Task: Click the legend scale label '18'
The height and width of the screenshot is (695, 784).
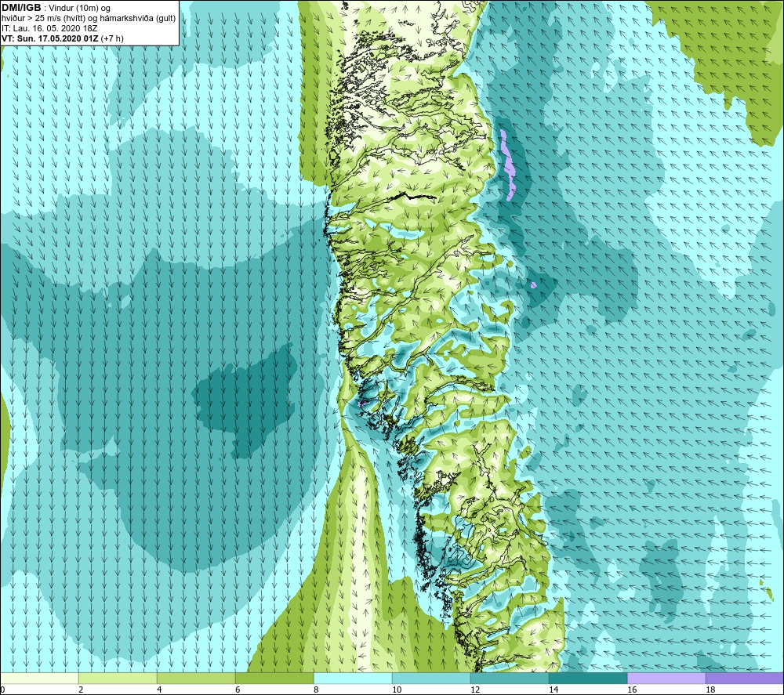Action: pos(710,690)
